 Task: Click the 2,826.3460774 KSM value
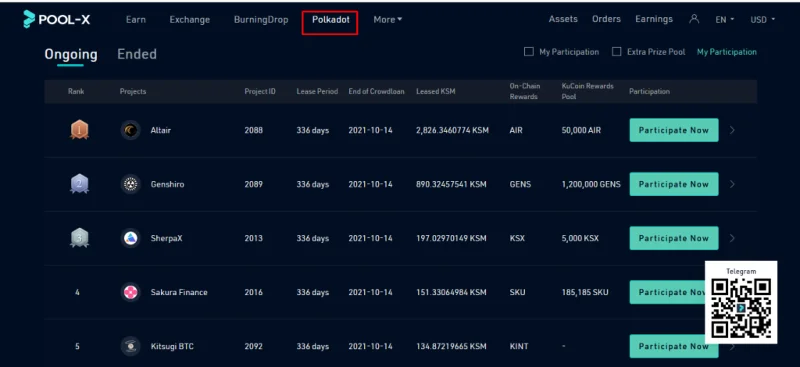452,130
